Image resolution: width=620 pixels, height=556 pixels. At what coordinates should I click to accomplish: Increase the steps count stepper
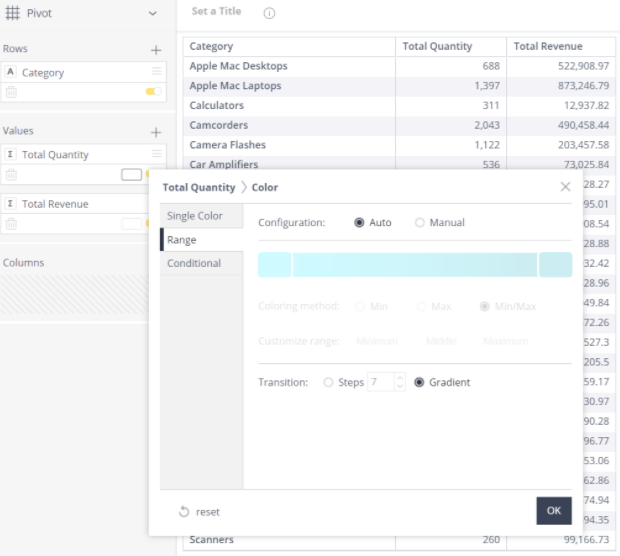pyautogui.click(x=400, y=378)
